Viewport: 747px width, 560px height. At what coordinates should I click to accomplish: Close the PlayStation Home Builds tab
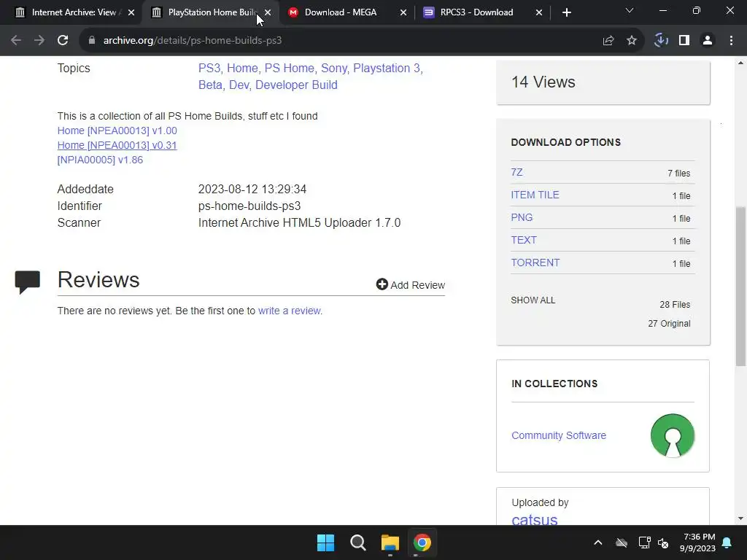pyautogui.click(x=268, y=12)
